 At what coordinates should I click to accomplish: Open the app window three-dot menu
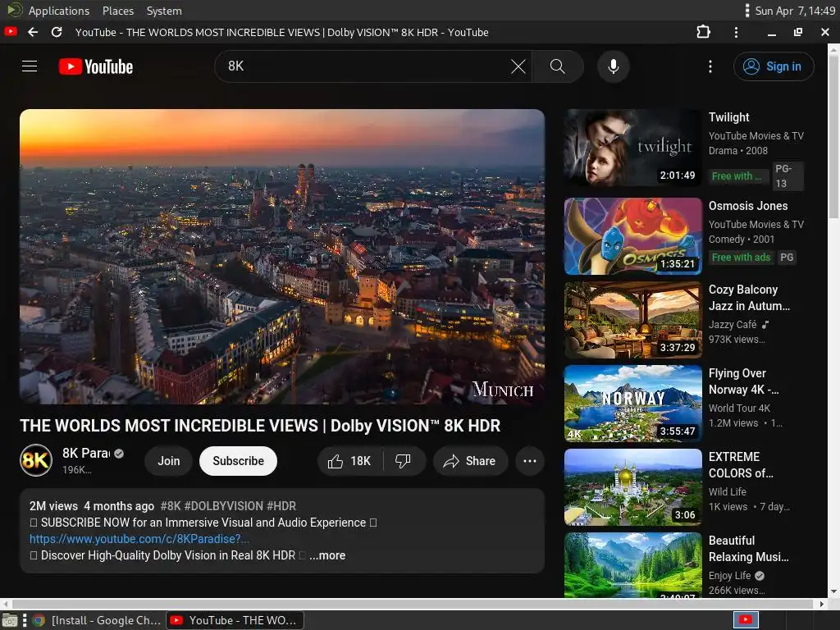pyautogui.click(x=736, y=32)
